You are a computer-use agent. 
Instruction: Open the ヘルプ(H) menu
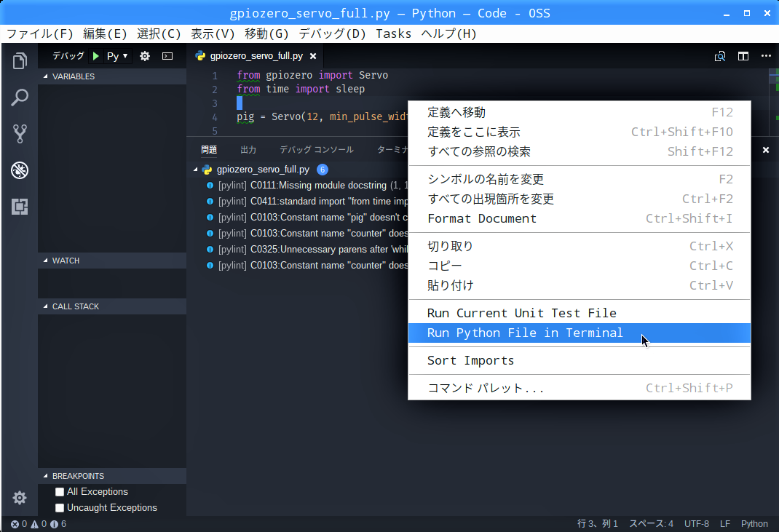pos(448,33)
